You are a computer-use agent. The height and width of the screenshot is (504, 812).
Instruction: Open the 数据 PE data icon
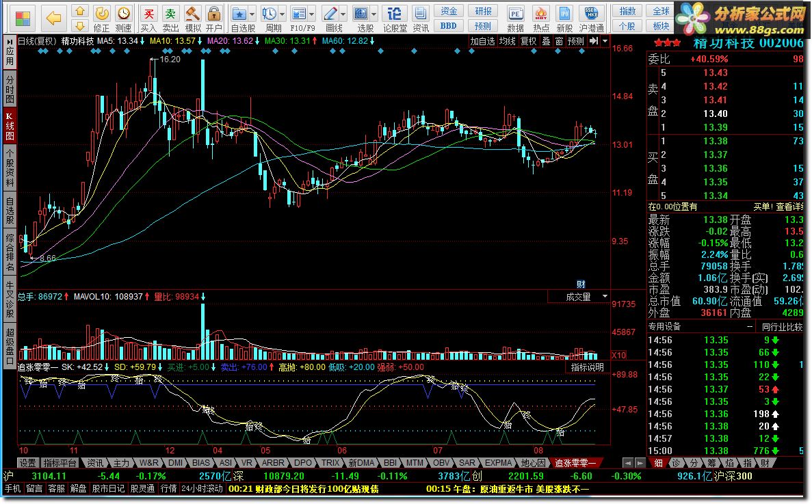tap(515, 18)
